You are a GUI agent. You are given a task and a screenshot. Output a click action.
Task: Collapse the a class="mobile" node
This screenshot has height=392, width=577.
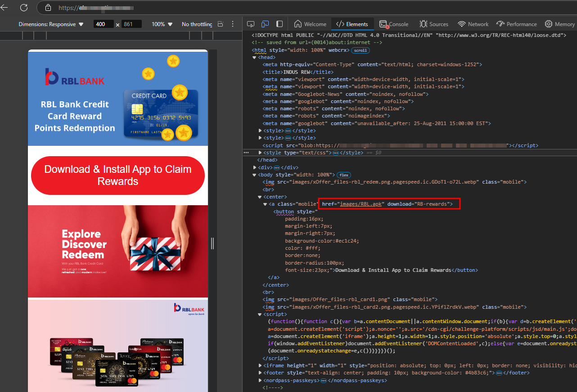point(266,204)
